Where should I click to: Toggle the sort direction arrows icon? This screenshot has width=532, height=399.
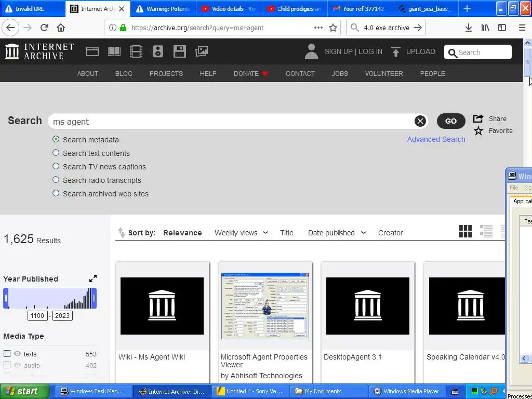[121, 232]
